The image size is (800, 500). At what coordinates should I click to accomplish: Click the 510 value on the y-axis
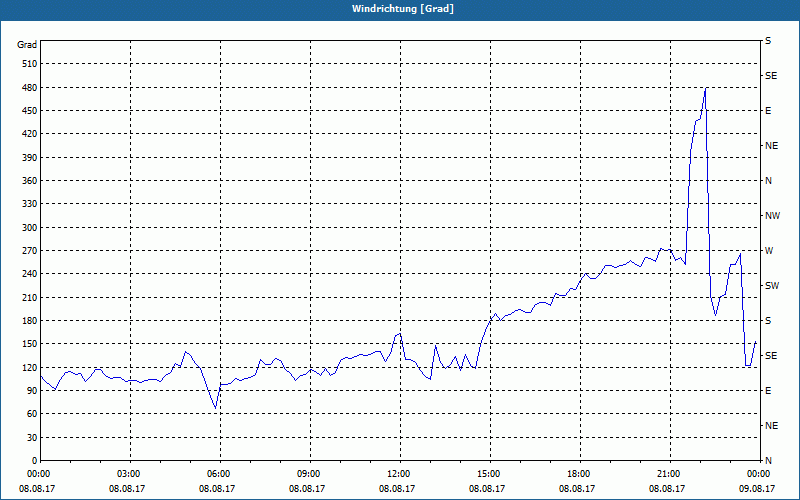tap(29, 64)
